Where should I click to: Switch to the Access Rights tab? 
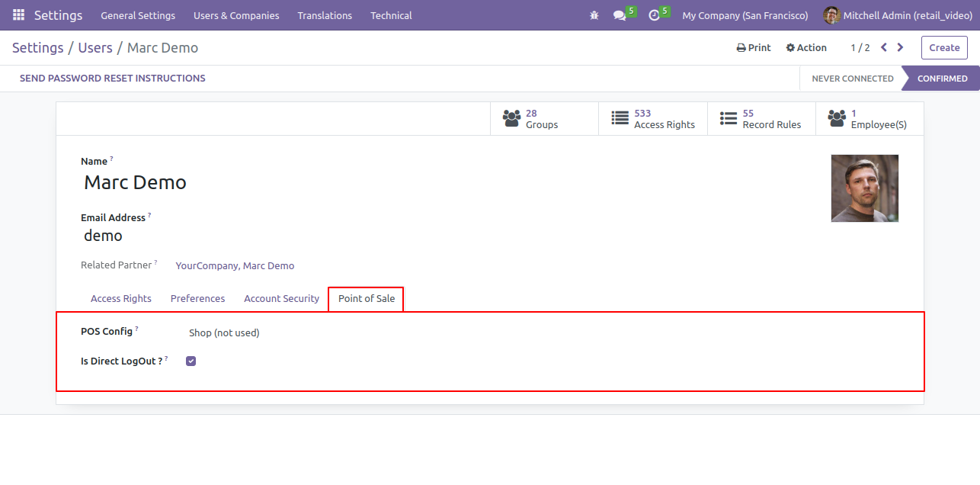click(x=121, y=299)
